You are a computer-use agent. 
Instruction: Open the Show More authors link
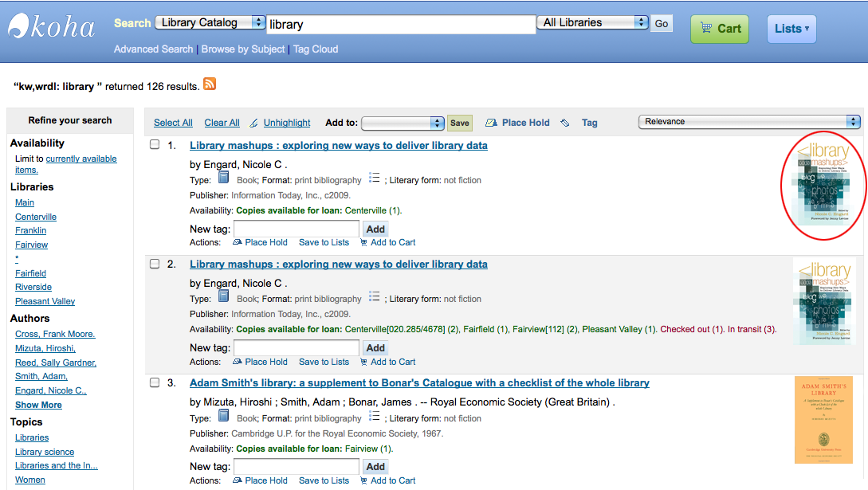38,405
